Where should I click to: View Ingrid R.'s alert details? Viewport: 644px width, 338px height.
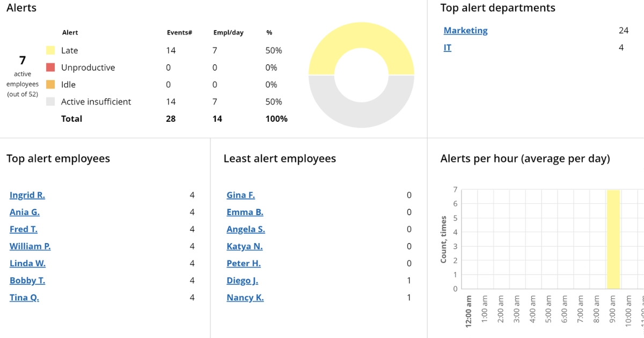click(27, 195)
